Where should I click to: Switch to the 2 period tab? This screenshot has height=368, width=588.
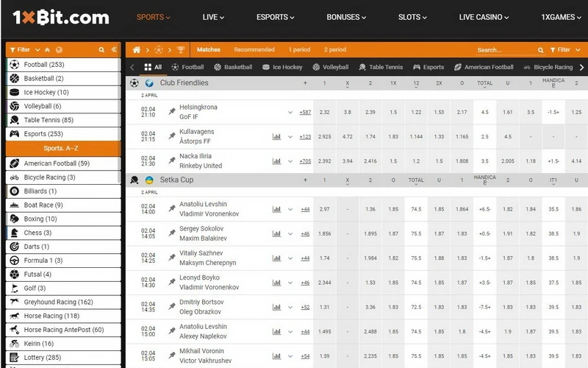(x=335, y=49)
